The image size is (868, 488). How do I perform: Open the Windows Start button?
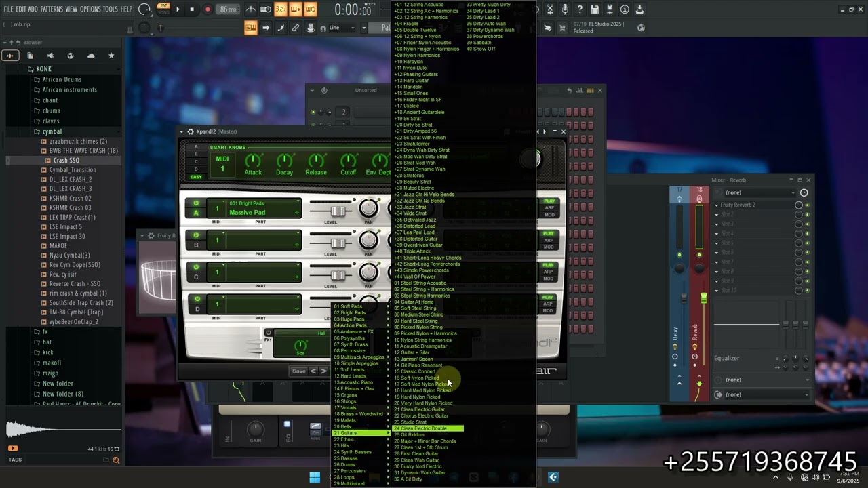pos(315,477)
